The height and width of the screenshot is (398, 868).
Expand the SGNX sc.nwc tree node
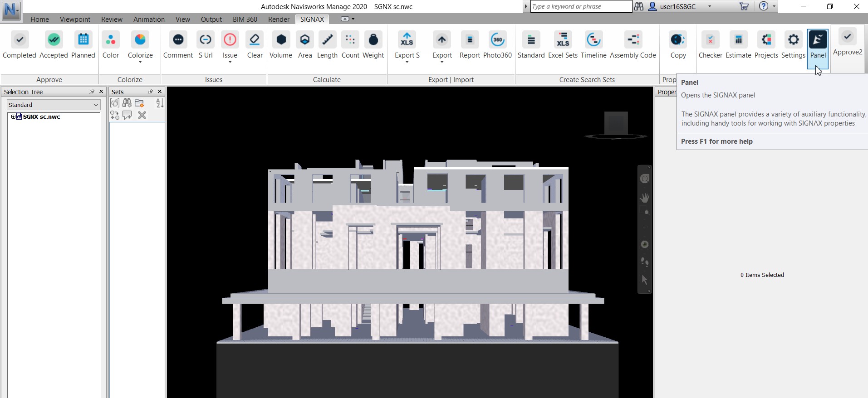[x=13, y=116]
